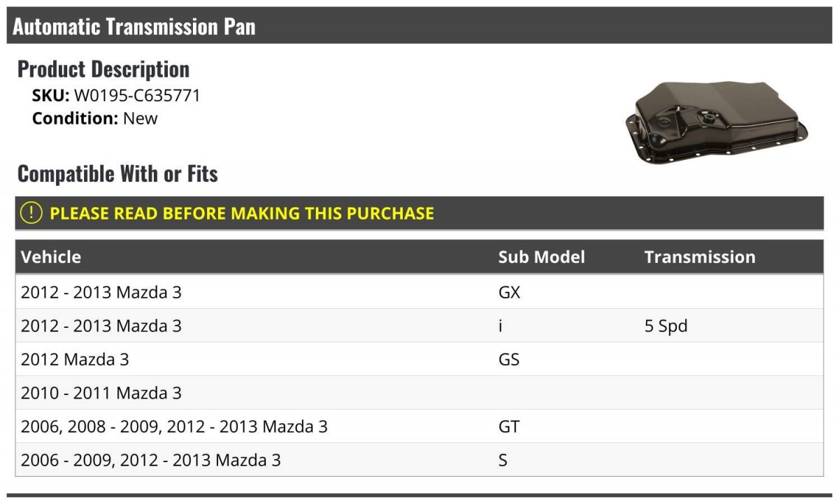
Task: Click the Condition: New text
Action: pyautogui.click(x=95, y=118)
